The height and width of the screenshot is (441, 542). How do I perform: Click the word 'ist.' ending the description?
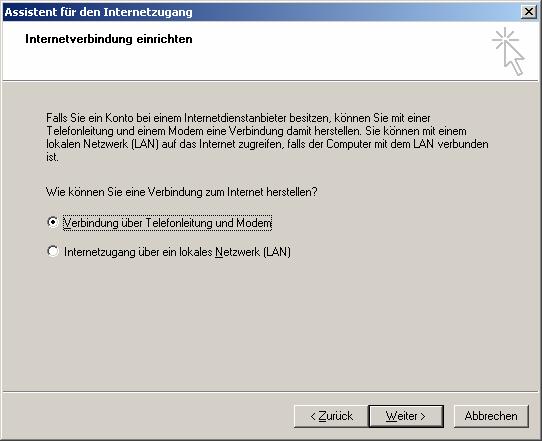point(52,158)
